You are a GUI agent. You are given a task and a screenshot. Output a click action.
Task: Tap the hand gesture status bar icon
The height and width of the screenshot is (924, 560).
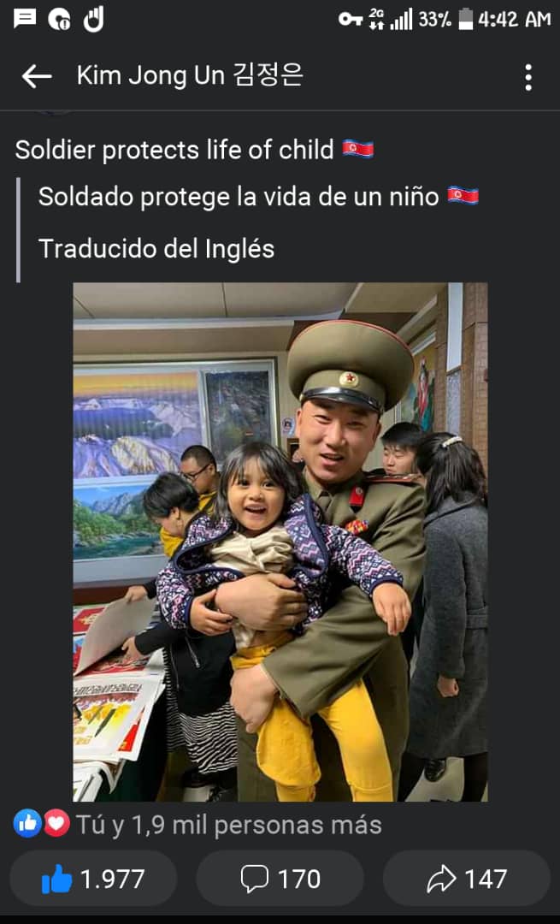(x=94, y=19)
